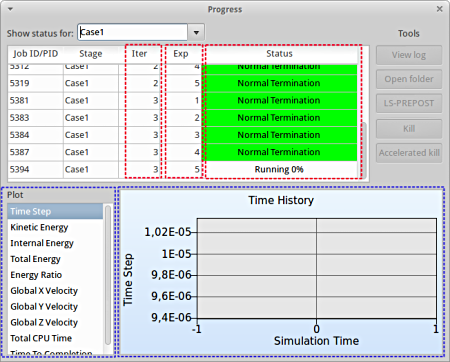This screenshot has height=362, width=450.
Task: Click the View log button
Action: pyautogui.click(x=409, y=55)
